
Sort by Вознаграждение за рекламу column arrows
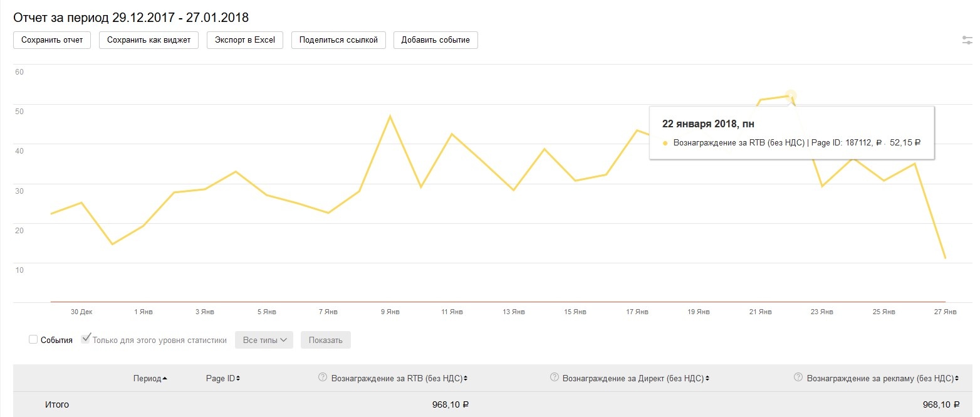pyautogui.click(x=957, y=379)
